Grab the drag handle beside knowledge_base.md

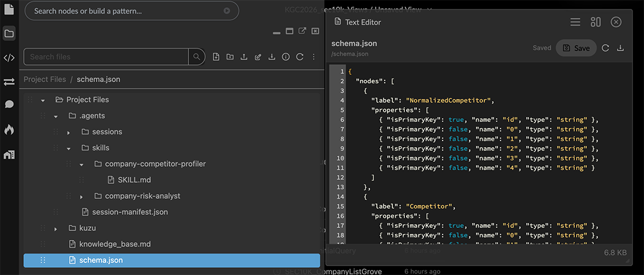(x=43, y=244)
